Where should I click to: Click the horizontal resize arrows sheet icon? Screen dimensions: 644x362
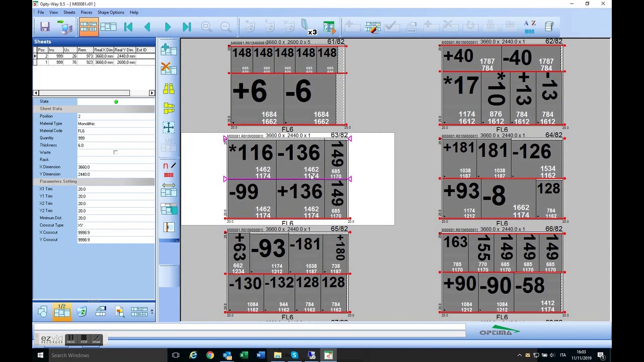(169, 190)
